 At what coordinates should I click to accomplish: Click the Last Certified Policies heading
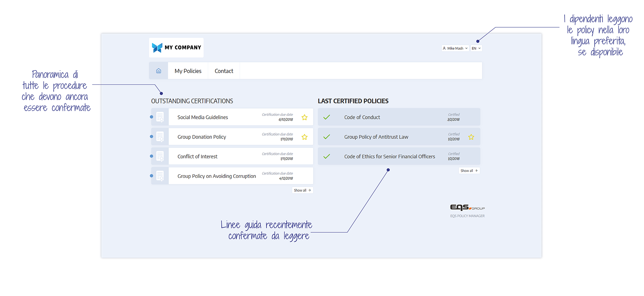(353, 101)
